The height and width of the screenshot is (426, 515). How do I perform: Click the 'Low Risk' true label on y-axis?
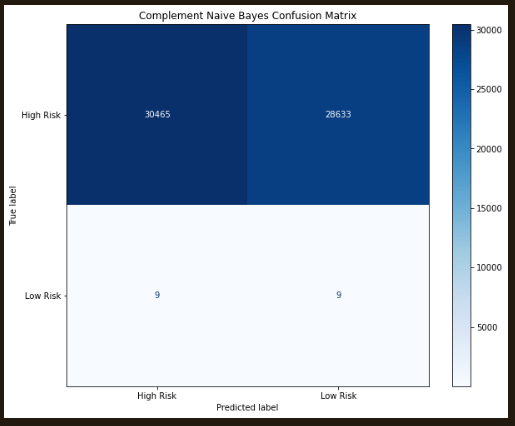pos(43,296)
